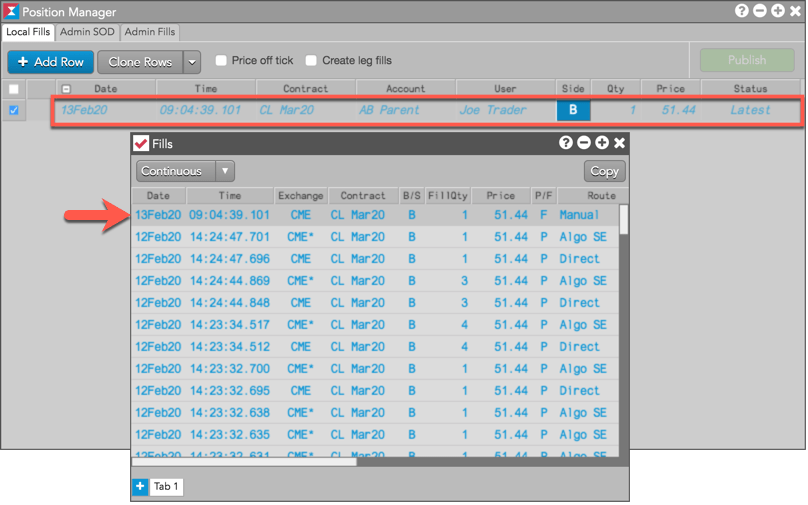Click the Publish button
The height and width of the screenshot is (505, 808).
pyautogui.click(x=747, y=60)
